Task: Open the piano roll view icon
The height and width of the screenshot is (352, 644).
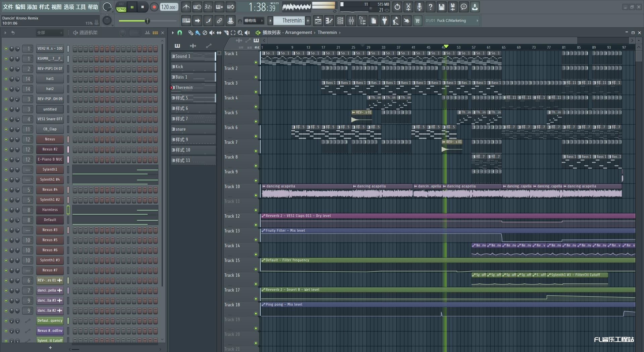Action: [x=329, y=21]
